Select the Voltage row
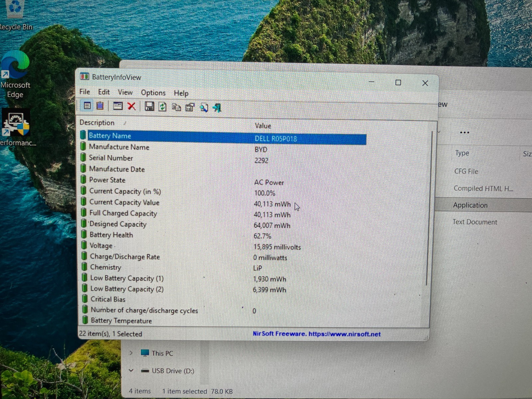 (x=223, y=246)
